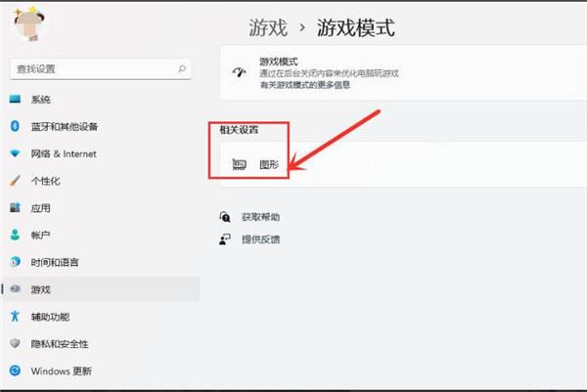Click the magnifier icon in the search box
587x392 pixels.
(182, 68)
